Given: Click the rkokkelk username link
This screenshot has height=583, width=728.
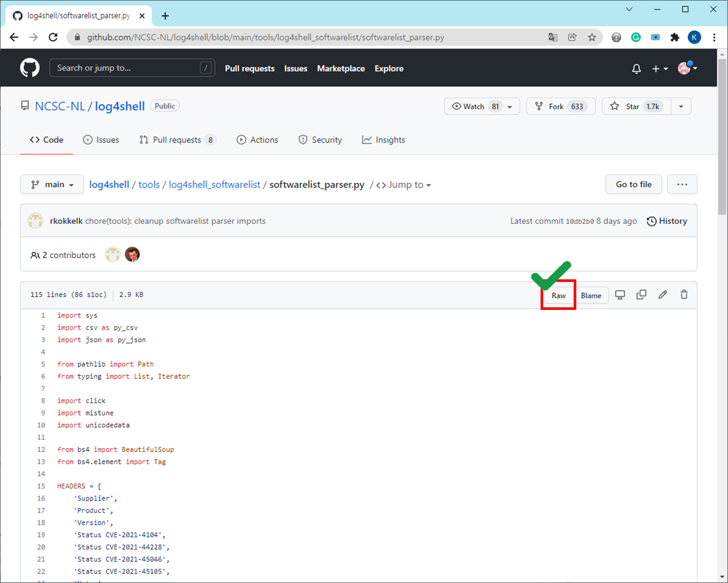Looking at the screenshot, I should click(x=66, y=221).
